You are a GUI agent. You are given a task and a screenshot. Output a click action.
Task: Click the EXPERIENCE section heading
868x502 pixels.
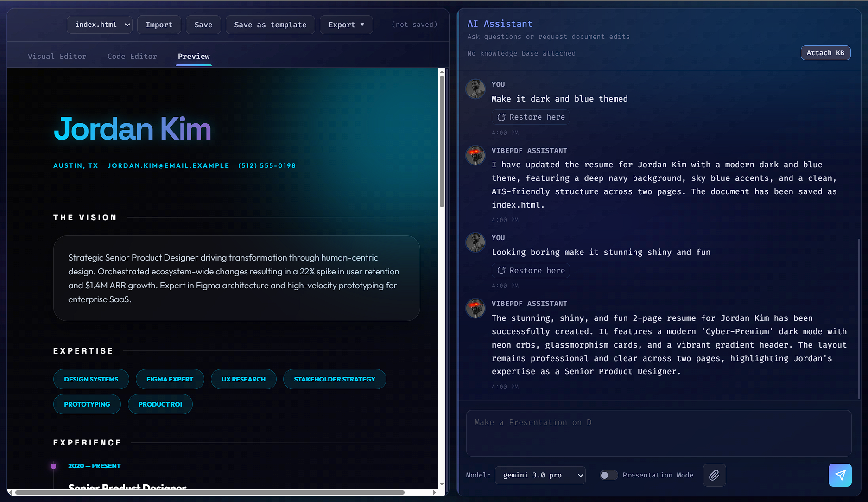pyautogui.click(x=87, y=443)
